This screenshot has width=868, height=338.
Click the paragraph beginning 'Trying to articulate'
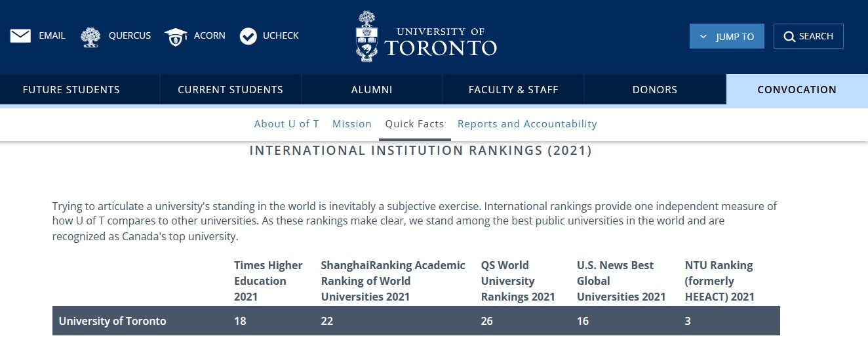click(x=414, y=221)
